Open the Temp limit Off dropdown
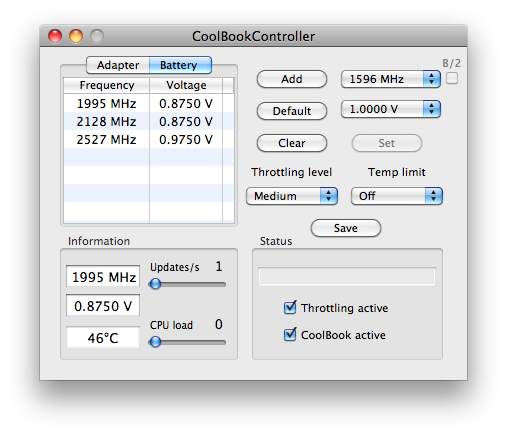Screen dimensions: 507x435 coord(397,196)
